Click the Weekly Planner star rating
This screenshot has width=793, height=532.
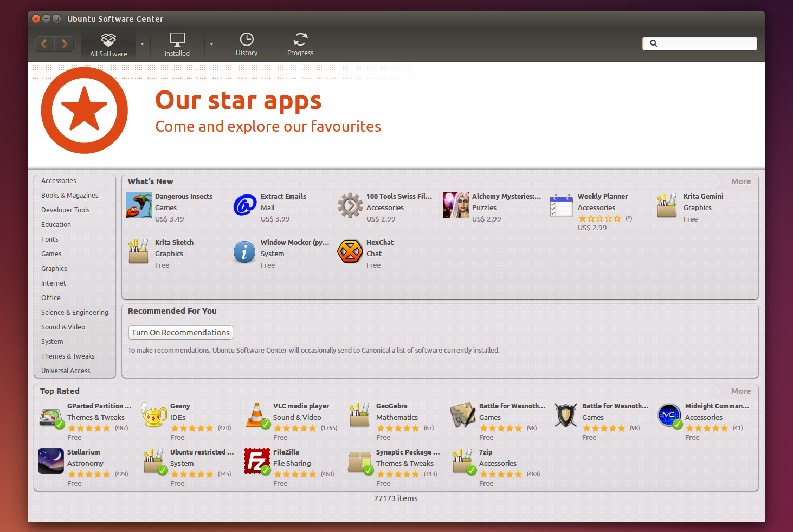pos(599,218)
